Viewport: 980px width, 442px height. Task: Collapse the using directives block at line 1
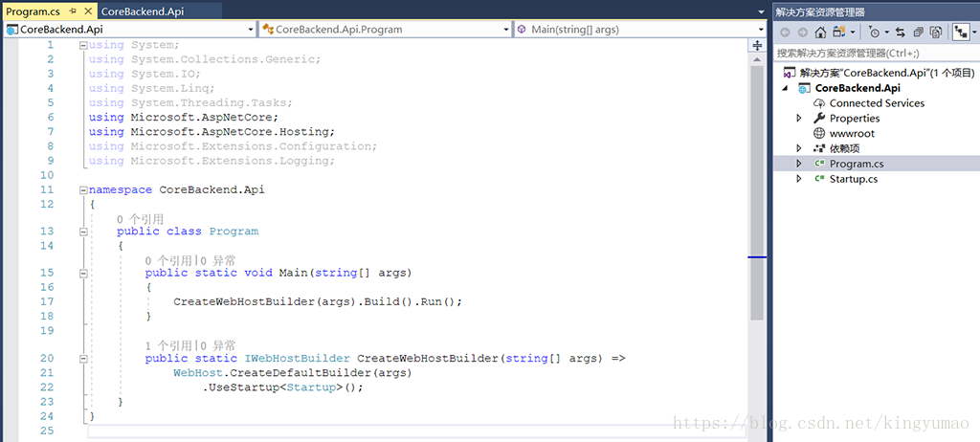point(83,45)
